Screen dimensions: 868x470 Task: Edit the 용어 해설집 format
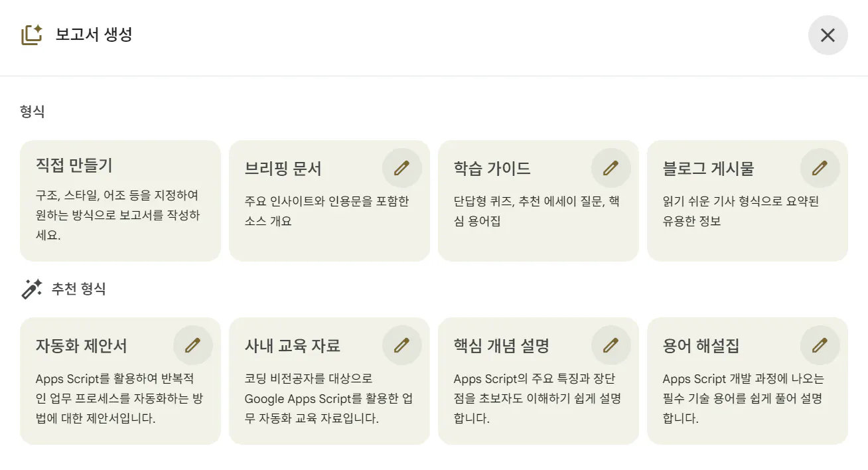[820, 345]
